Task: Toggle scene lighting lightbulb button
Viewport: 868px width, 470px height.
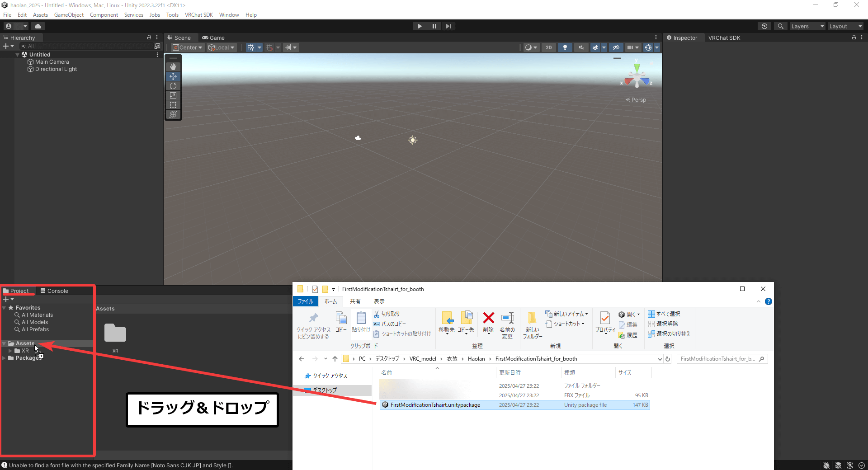Action: pos(565,47)
